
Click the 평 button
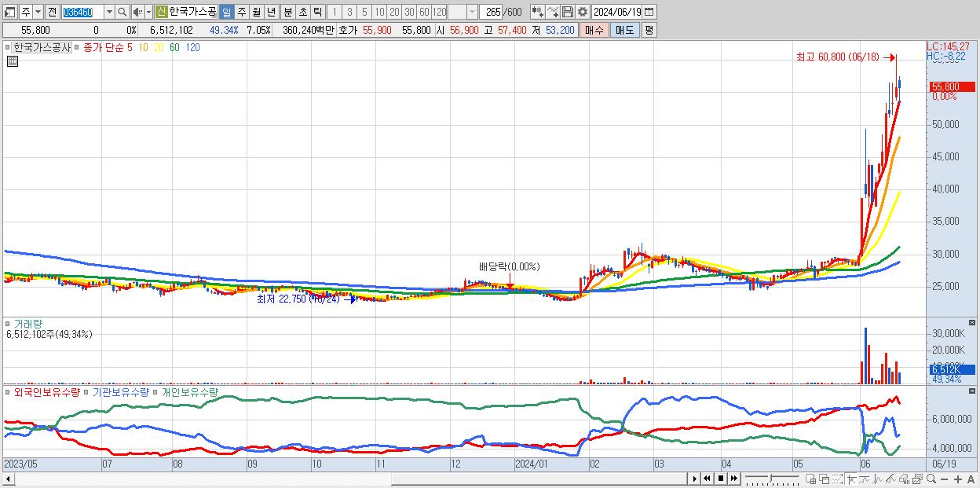pos(649,30)
